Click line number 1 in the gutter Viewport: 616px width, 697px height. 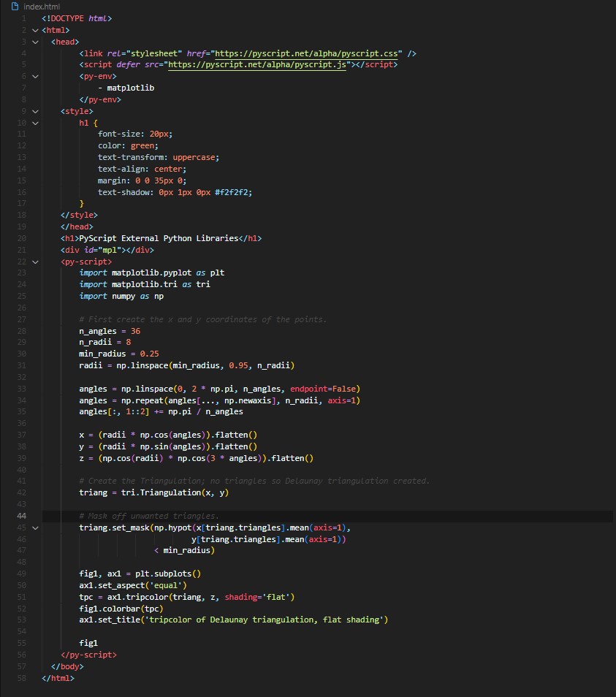point(23,19)
